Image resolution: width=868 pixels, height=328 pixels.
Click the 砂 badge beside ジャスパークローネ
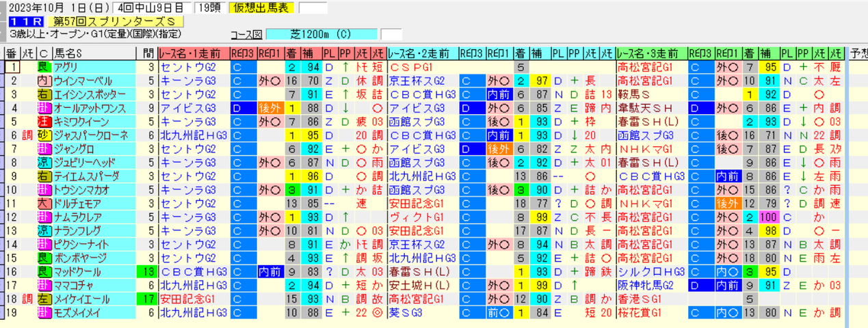pos(44,135)
